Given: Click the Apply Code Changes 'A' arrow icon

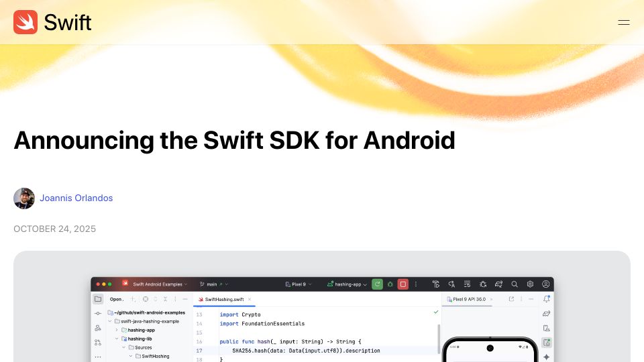Looking at the screenshot, I should 451,284.
